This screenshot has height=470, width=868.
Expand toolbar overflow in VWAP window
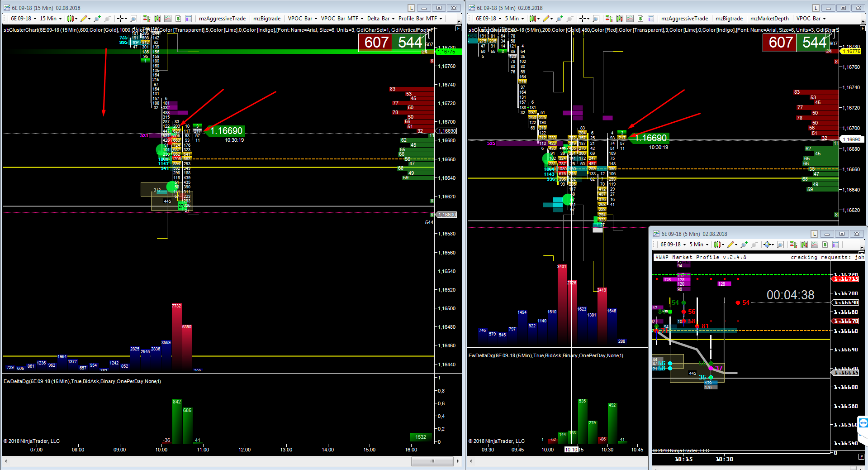pos(862,247)
